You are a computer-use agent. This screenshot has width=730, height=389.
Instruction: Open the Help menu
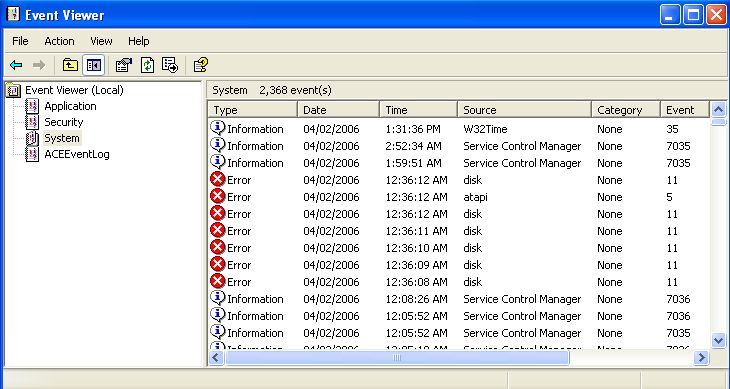[138, 41]
